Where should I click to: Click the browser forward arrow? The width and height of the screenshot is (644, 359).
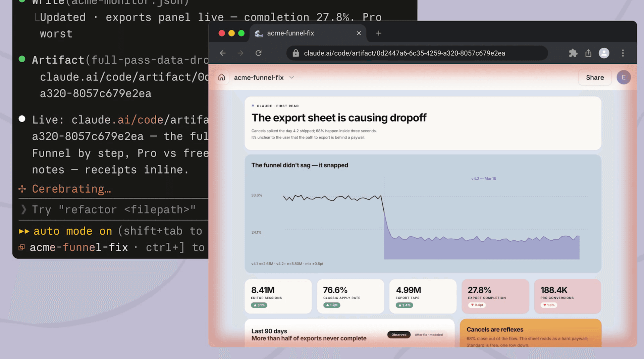[x=240, y=53]
